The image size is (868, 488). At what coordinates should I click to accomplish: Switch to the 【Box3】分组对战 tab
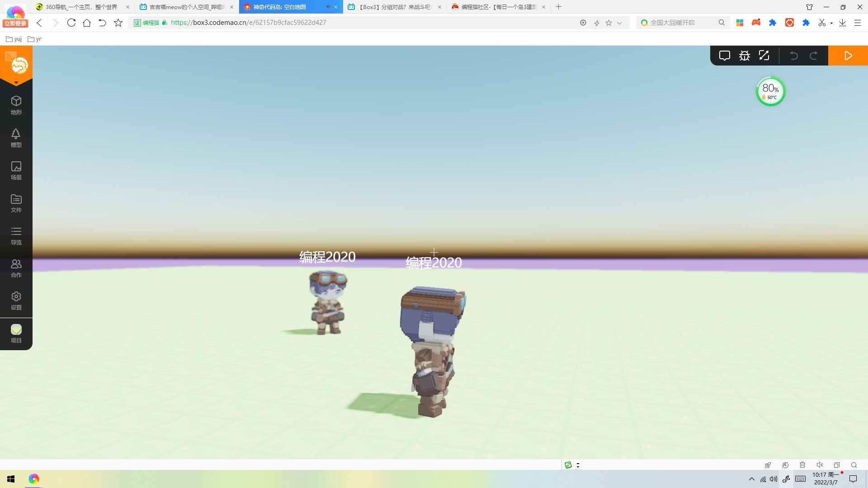(395, 7)
